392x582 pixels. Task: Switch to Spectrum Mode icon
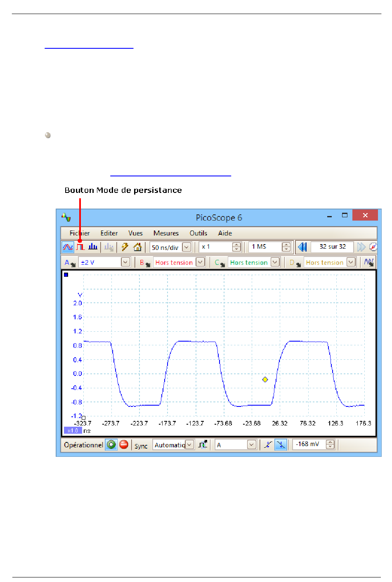93,247
